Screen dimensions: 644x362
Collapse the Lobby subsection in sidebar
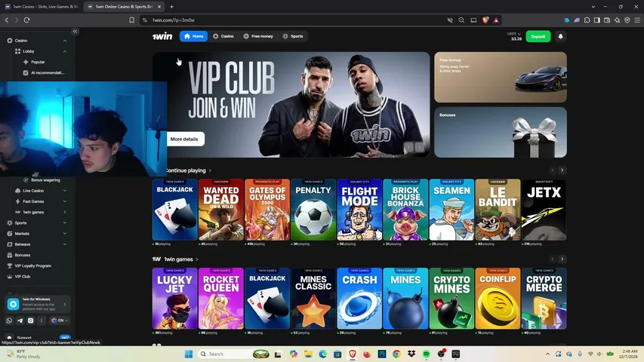pos(64,51)
